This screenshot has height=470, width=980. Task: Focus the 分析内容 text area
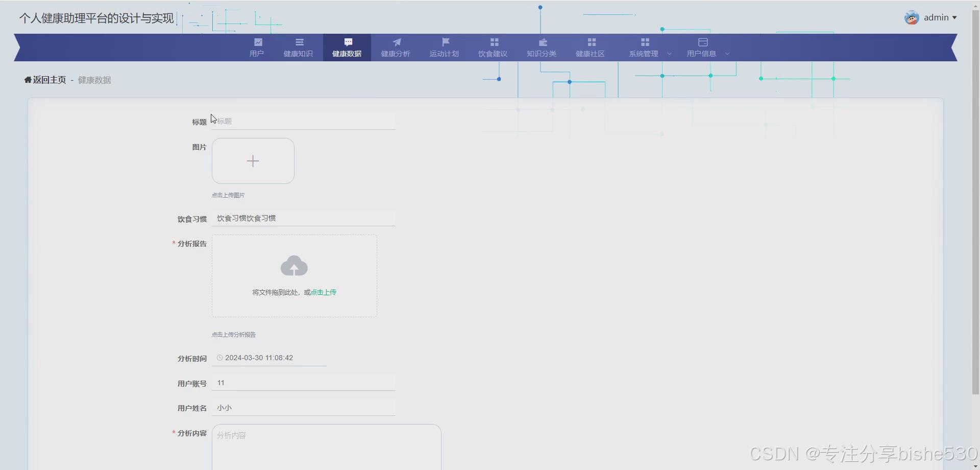327,447
